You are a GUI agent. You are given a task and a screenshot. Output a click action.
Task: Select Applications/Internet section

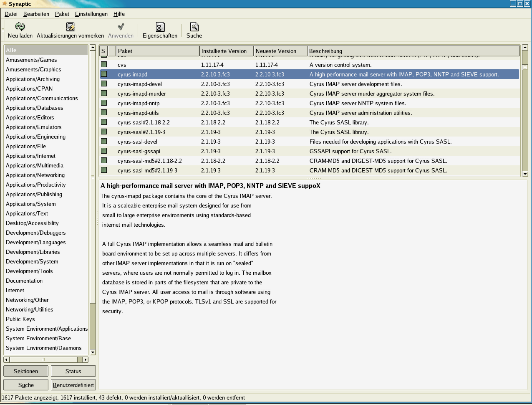46,156
